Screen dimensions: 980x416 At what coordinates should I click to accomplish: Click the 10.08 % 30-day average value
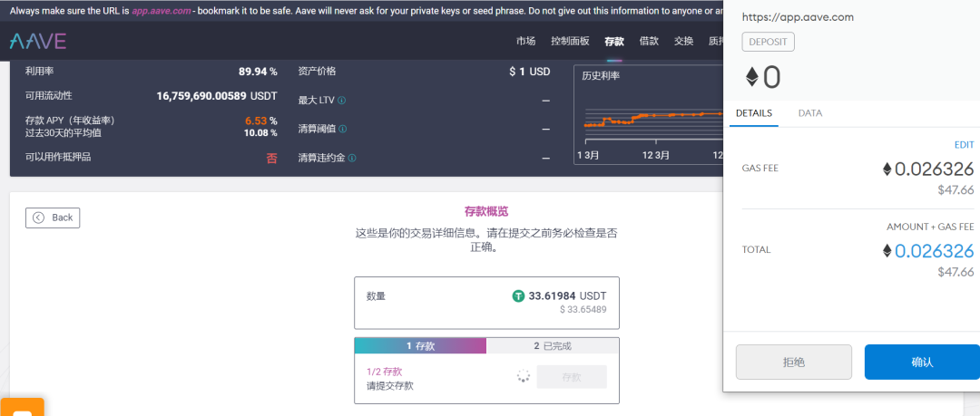tap(260, 132)
